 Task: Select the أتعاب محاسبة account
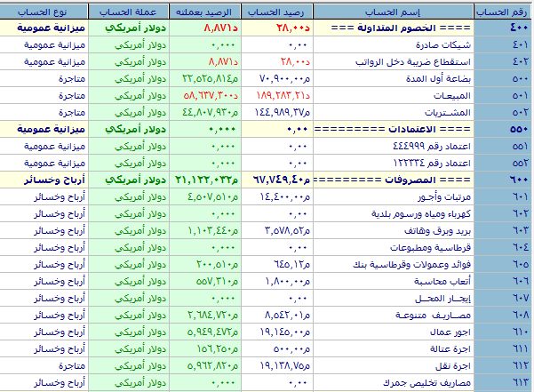click(x=394, y=281)
